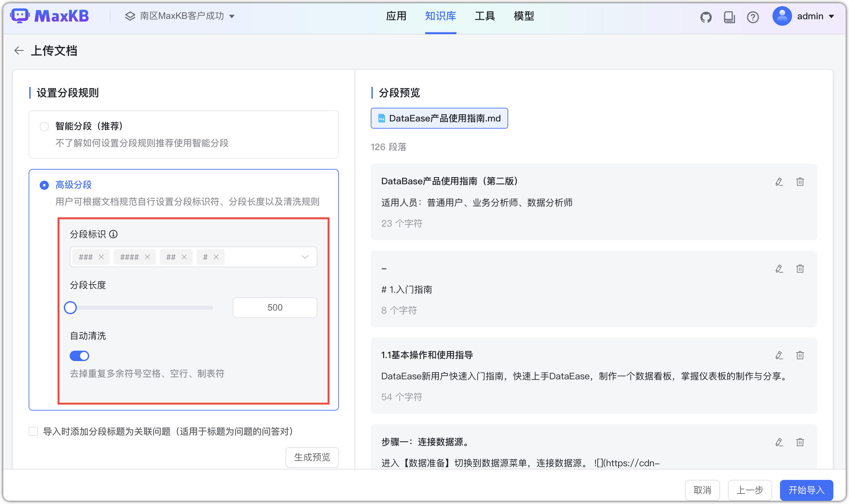Image resolution: width=849 pixels, height=504 pixels.
Task: Select the 智能分段（推荐） radio option
Action: tap(44, 127)
